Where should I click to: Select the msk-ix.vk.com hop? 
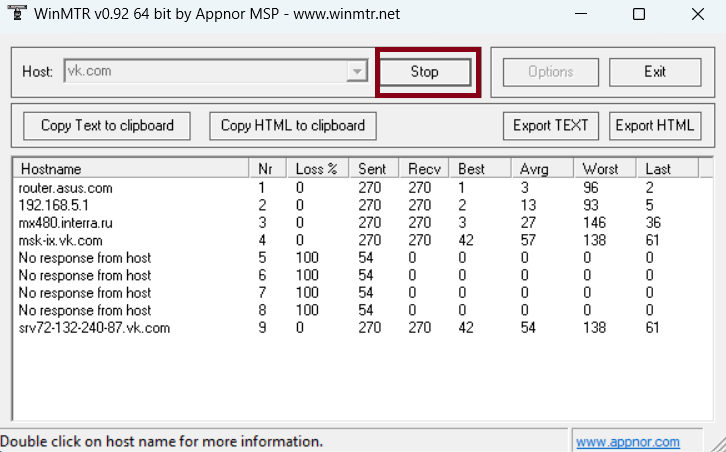tap(60, 241)
